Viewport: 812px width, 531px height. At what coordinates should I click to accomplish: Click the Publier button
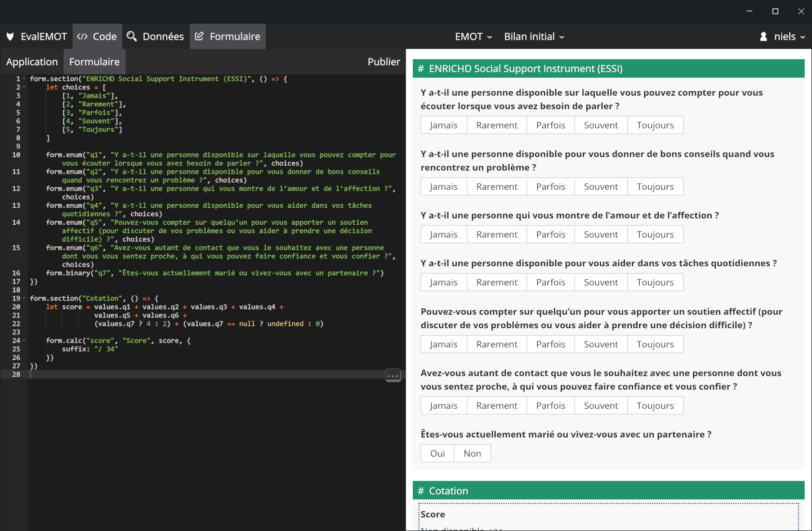[383, 62]
